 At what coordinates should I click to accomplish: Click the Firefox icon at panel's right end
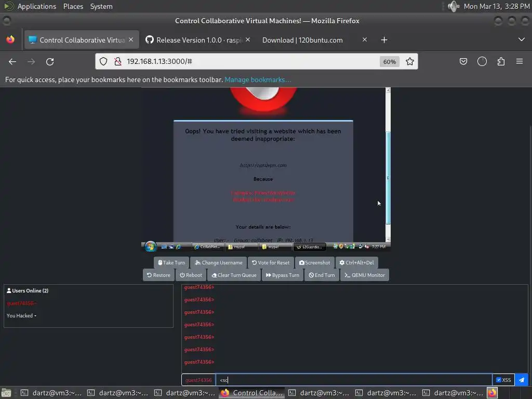coord(492,393)
